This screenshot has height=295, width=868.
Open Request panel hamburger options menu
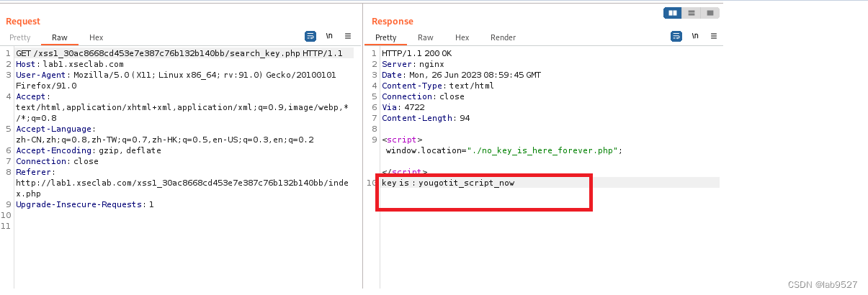tap(348, 36)
